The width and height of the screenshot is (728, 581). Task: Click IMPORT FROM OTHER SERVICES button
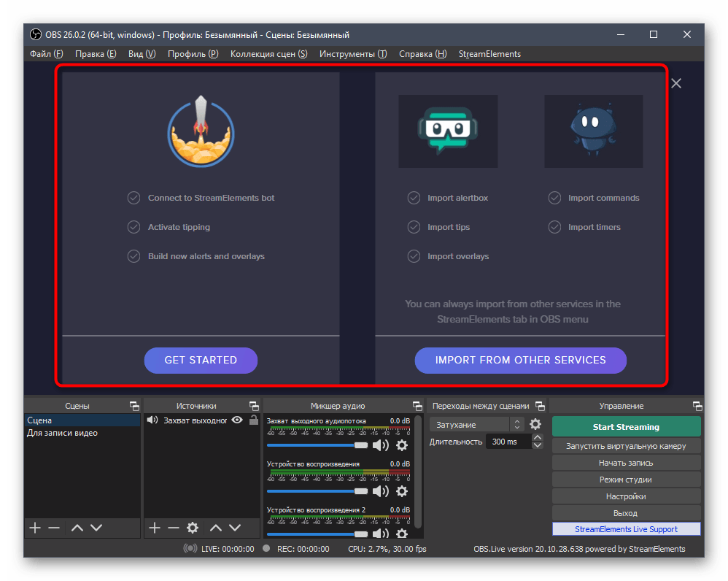click(520, 360)
